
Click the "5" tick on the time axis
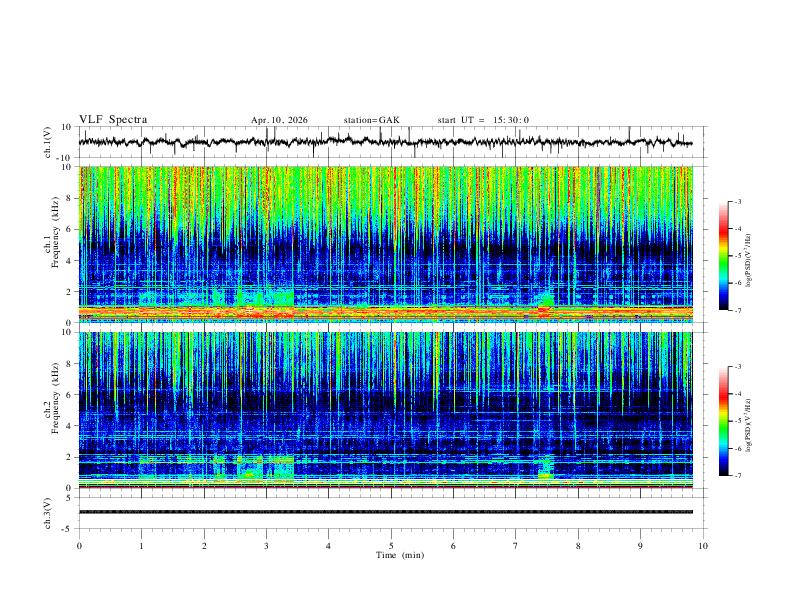(x=391, y=546)
